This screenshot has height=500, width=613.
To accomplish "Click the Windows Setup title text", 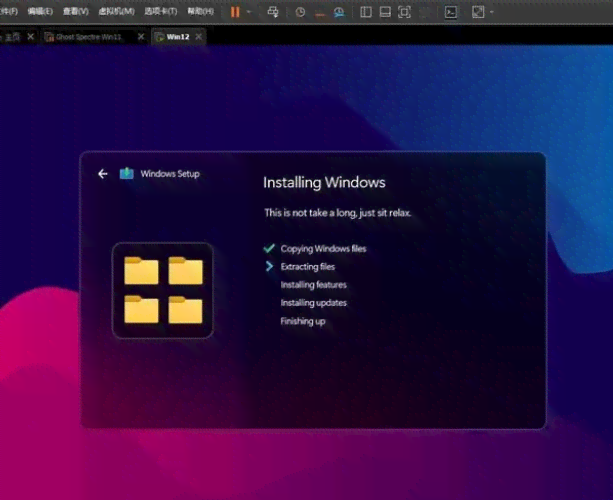I will [170, 174].
